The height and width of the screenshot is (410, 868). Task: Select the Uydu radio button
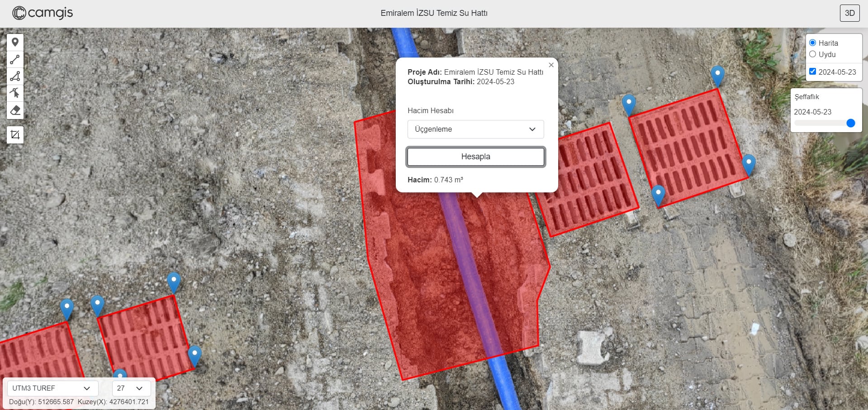point(812,54)
